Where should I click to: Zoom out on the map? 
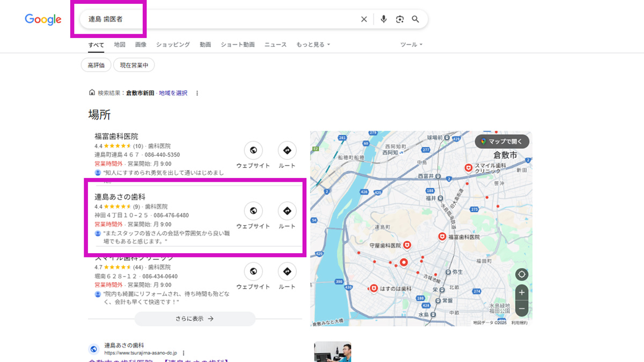521,309
